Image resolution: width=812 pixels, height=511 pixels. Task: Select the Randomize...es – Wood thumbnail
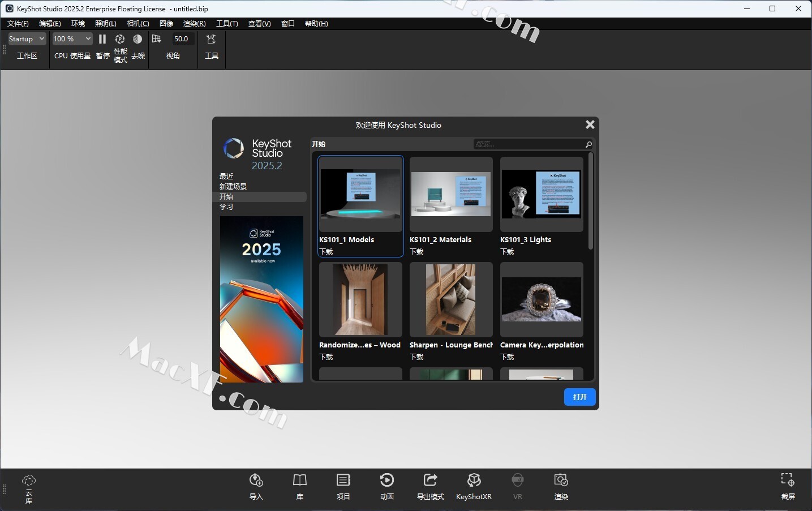[x=360, y=299]
